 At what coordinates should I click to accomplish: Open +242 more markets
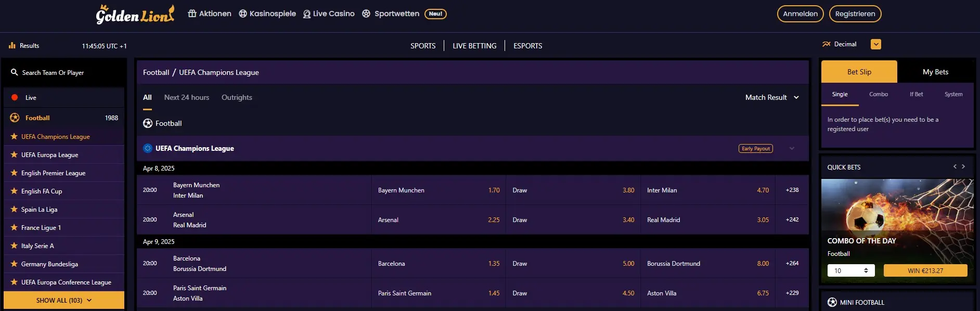click(x=792, y=219)
